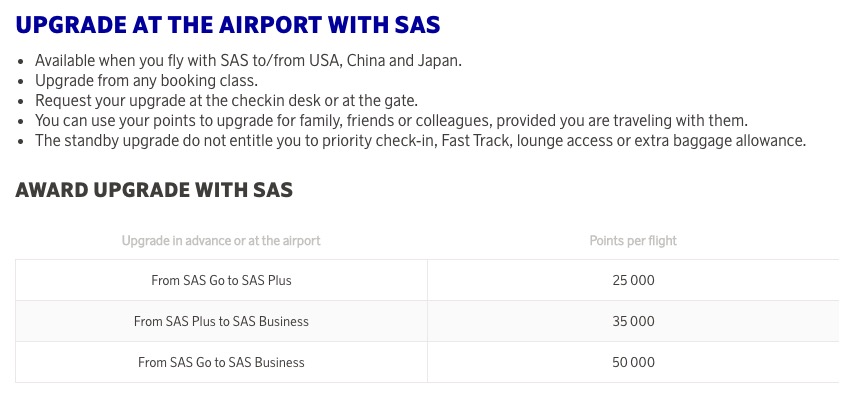Click the 'Points per flight' column header

[633, 241]
